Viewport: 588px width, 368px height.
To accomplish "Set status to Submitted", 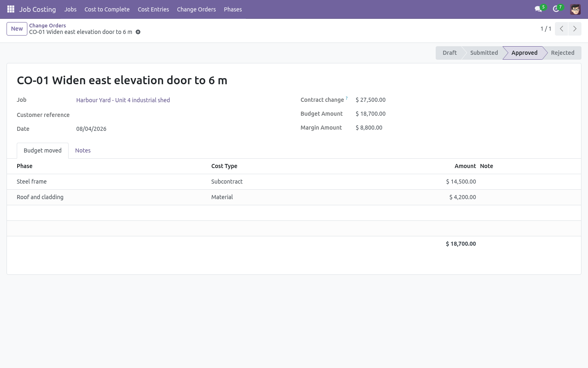I will 484,53.
